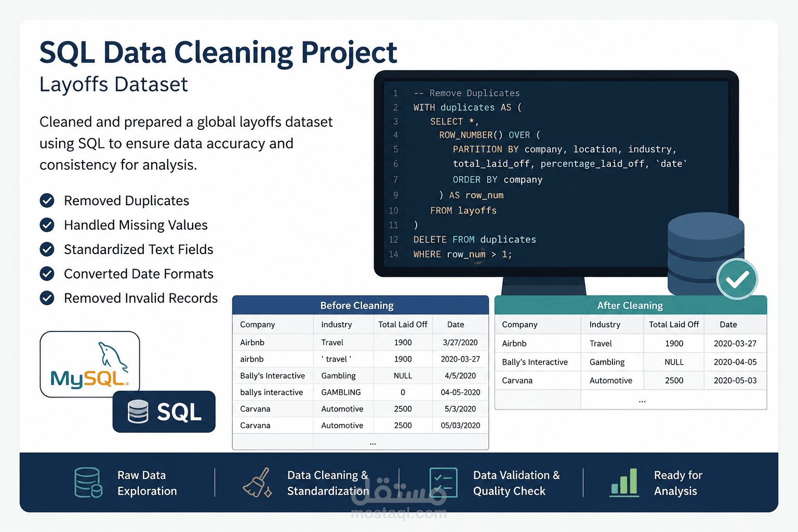798x532 pixels.
Task: Click 'WITH duplicates AS (' code line
Action: coord(468,108)
